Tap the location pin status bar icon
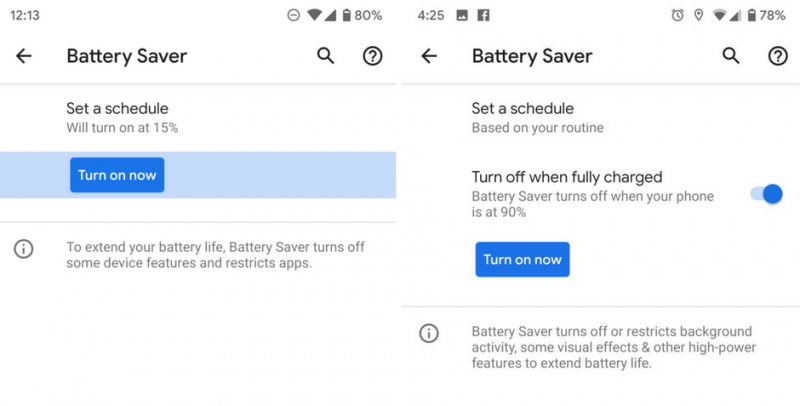Image resolution: width=800 pixels, height=406 pixels. coord(698,16)
